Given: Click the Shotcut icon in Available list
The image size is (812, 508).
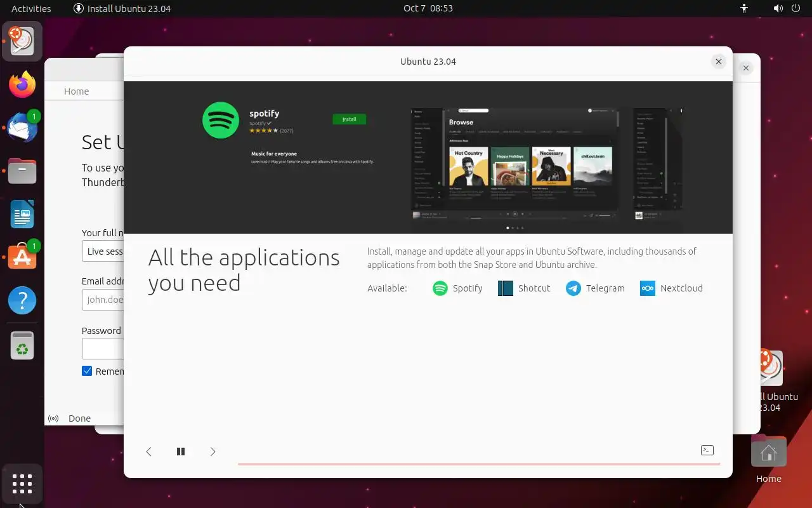Looking at the screenshot, I should tap(506, 288).
